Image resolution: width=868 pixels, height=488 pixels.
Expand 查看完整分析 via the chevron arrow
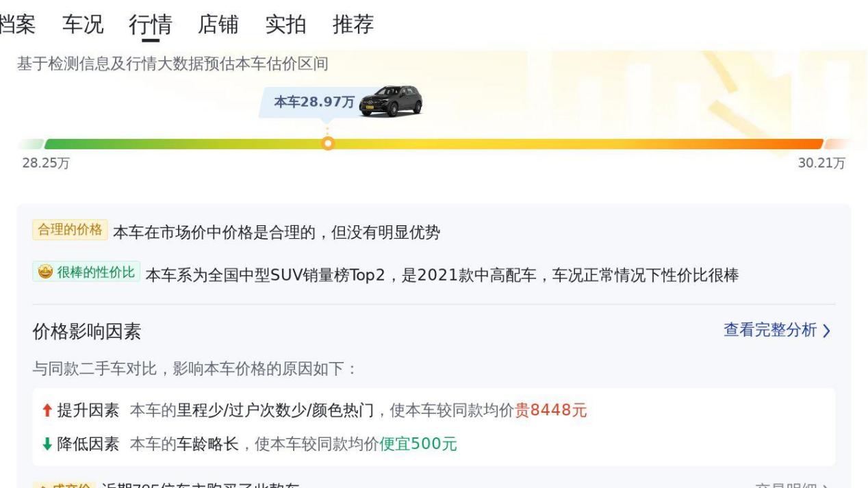(x=826, y=331)
